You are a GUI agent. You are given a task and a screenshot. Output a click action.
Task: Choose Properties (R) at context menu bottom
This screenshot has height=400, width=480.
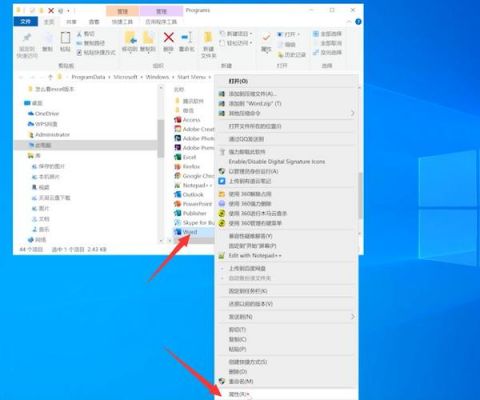[286, 394]
